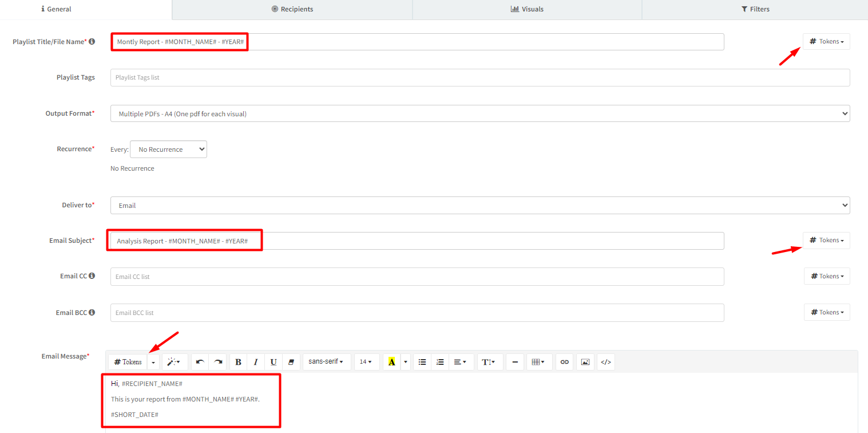Apply the yellow highlight color swatch
Screen dimensions: 868x433
[391, 362]
